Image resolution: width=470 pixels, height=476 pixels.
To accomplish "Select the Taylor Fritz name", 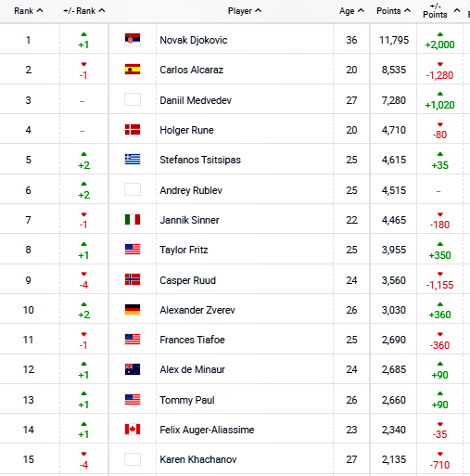I will 184,250.
